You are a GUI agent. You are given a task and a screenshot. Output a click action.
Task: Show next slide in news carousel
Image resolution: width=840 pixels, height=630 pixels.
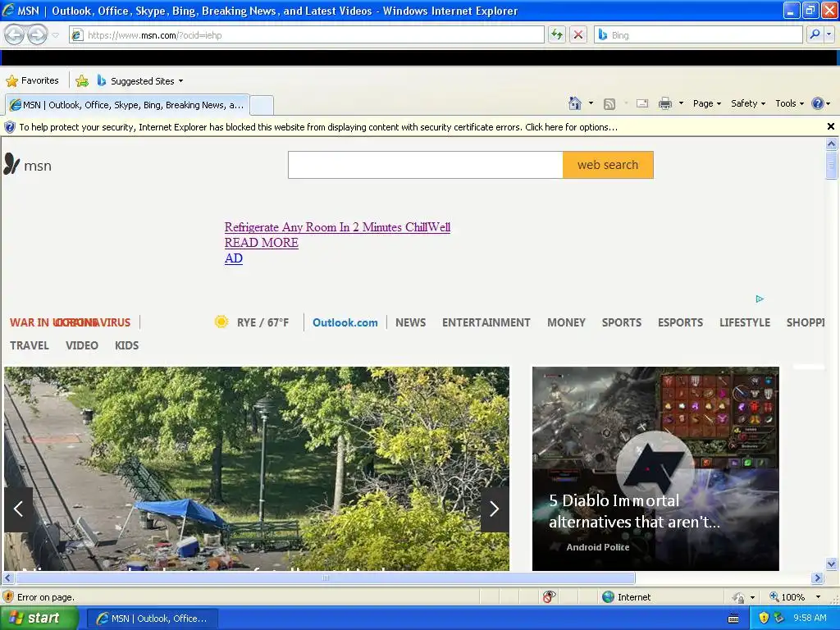495,509
